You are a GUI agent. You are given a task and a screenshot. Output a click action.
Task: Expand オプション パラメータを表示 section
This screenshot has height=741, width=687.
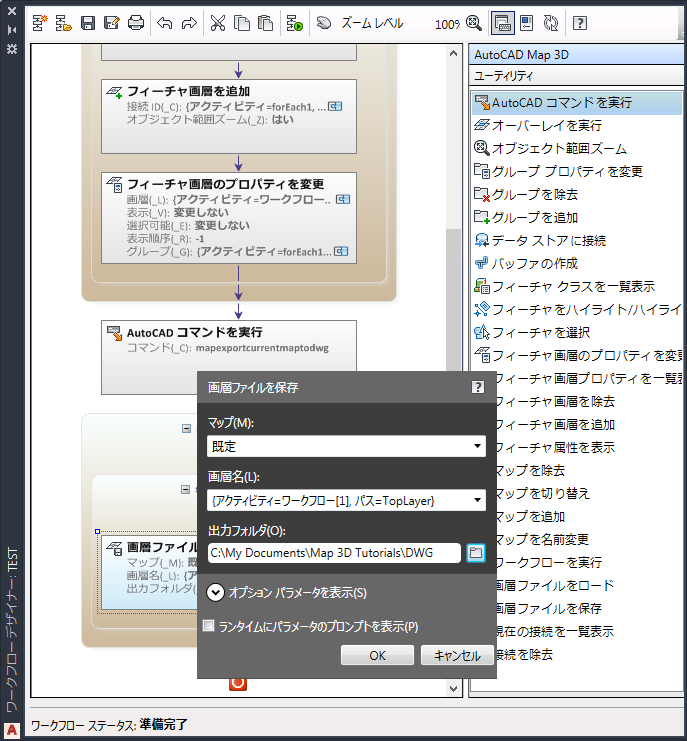(x=215, y=593)
